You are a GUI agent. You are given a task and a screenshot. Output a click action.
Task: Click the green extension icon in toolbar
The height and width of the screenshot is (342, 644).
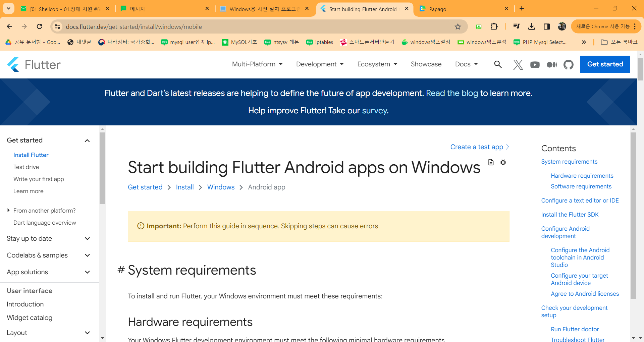[x=479, y=26]
